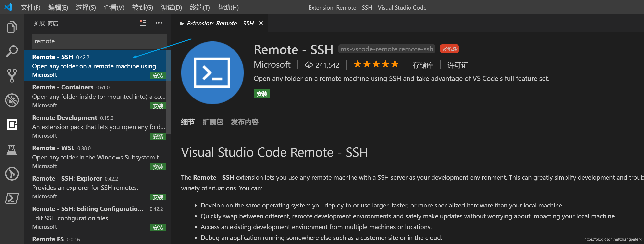Click the extensions search box containing remote
This screenshot has width=644, height=244.
tap(99, 41)
